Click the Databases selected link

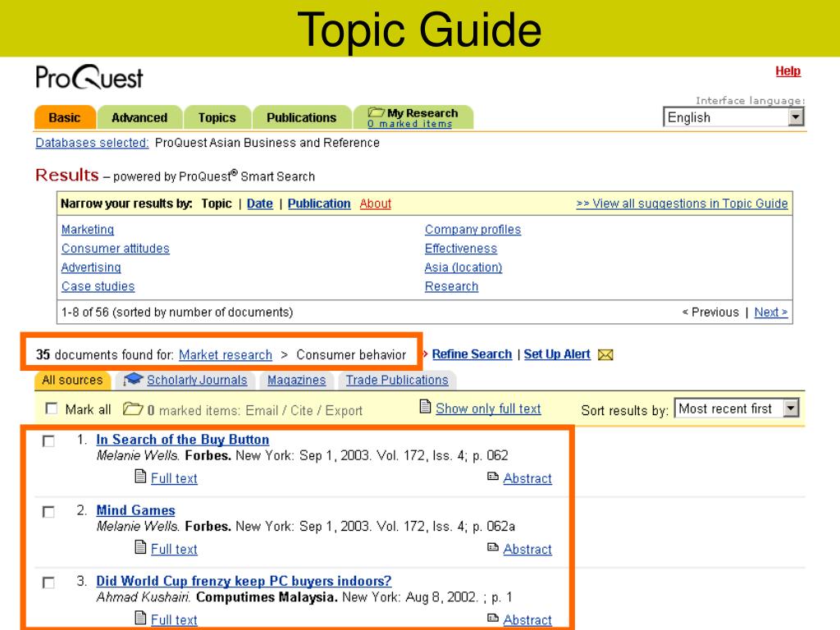(x=92, y=143)
